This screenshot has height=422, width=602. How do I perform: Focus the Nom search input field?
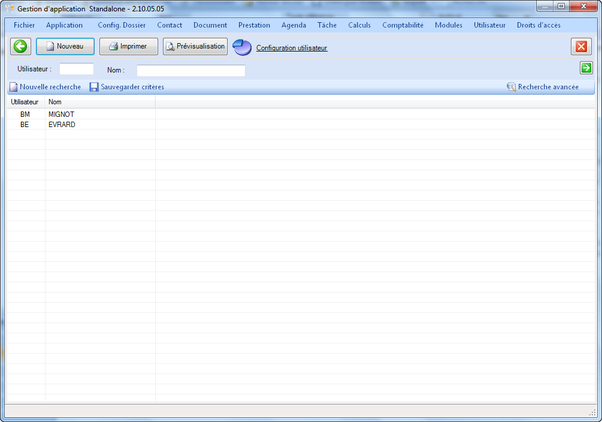(190, 71)
